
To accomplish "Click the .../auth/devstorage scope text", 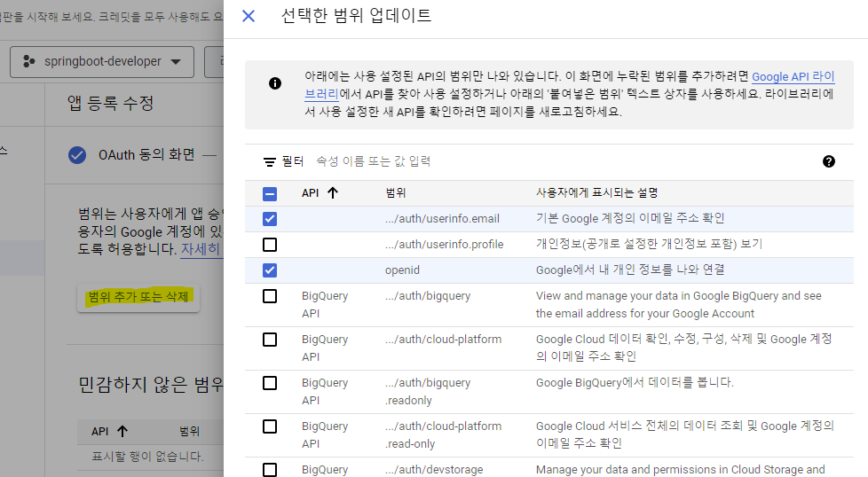I will (x=434, y=470).
